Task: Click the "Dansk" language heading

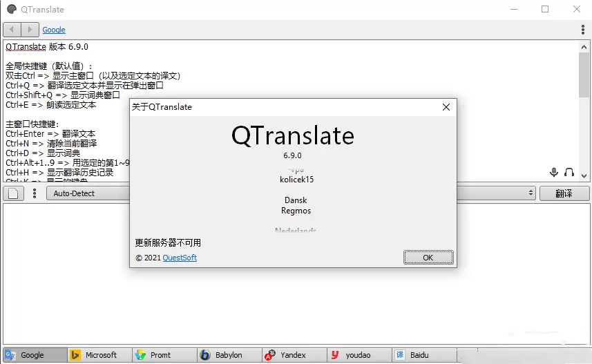Action: click(x=296, y=200)
